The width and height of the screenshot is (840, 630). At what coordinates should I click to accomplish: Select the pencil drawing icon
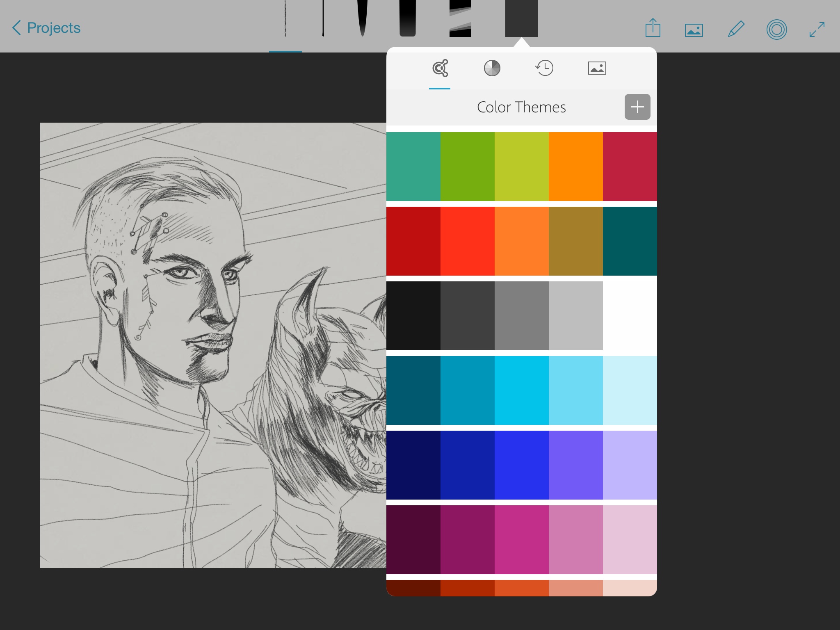(736, 29)
